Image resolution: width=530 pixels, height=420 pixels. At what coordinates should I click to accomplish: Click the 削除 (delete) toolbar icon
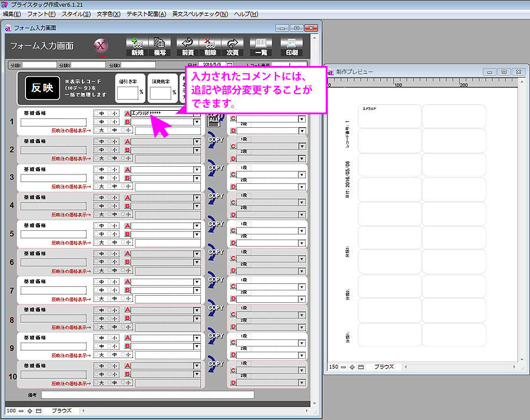[x=210, y=47]
